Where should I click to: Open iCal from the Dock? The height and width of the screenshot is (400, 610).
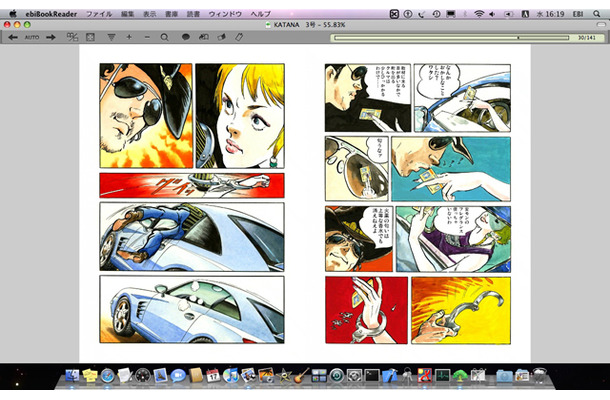213,375
